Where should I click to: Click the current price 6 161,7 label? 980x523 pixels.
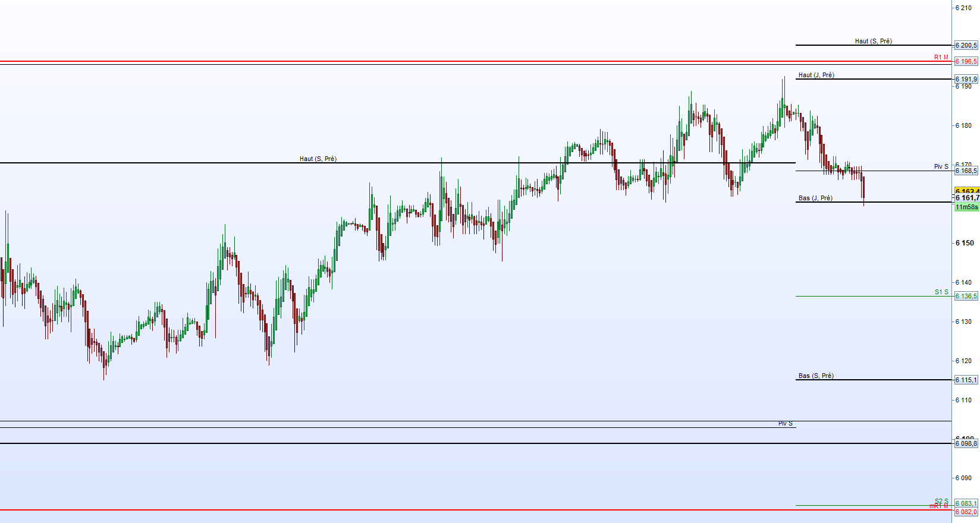pos(967,198)
